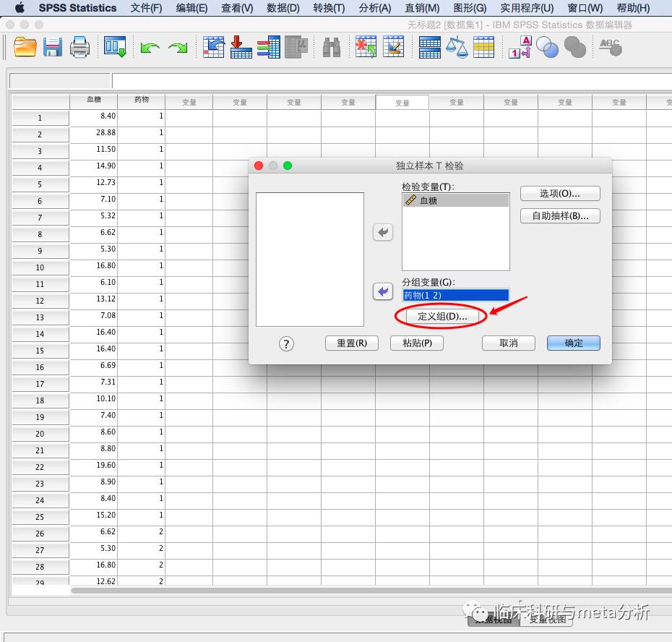Click the value labels icon in toolbar
Screen dimensions: 672x642
520,48
